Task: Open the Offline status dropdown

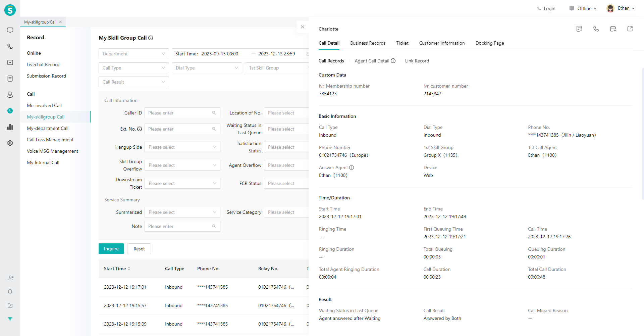Action: [x=583, y=8]
